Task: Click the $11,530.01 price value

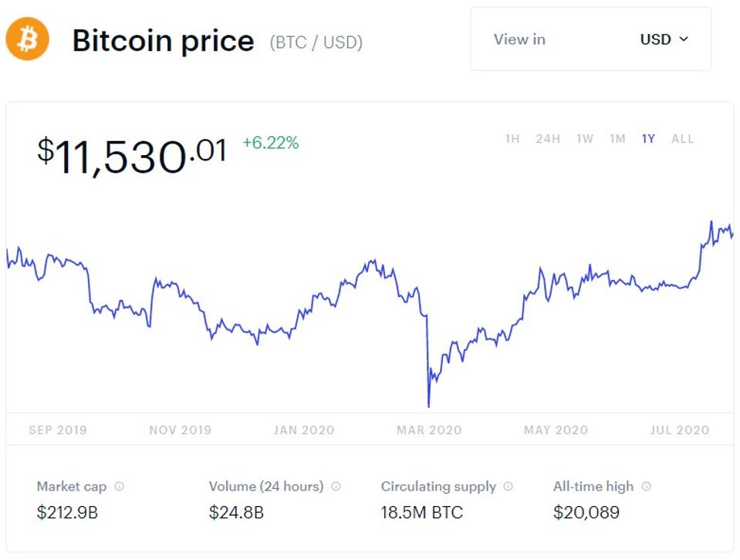Action: (131, 154)
